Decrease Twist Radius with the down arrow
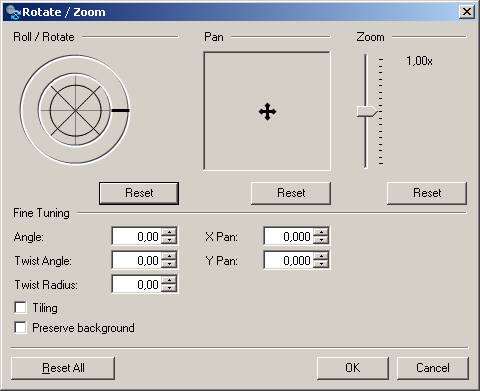 [169, 288]
